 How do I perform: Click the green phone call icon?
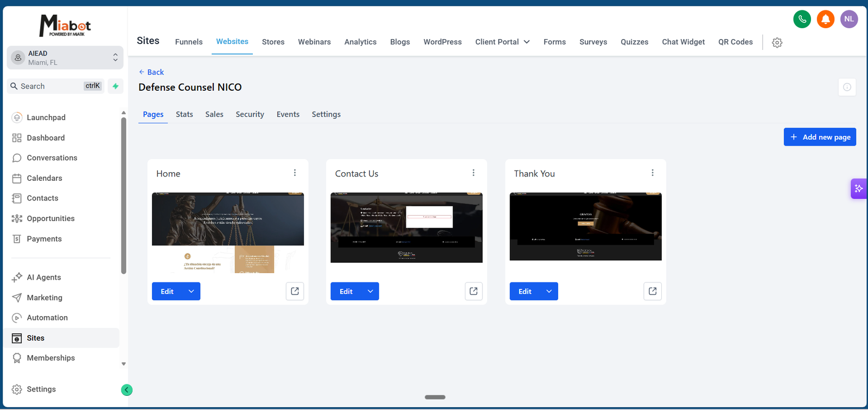click(802, 19)
